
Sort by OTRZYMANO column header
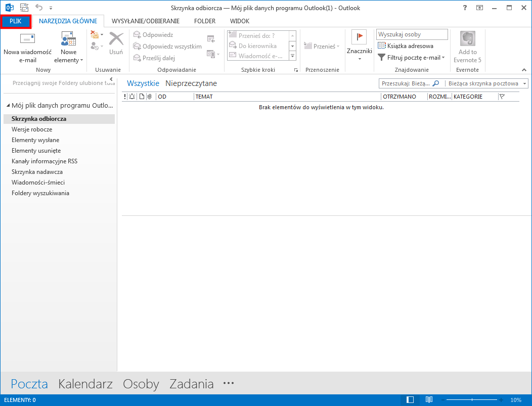pyautogui.click(x=404, y=97)
